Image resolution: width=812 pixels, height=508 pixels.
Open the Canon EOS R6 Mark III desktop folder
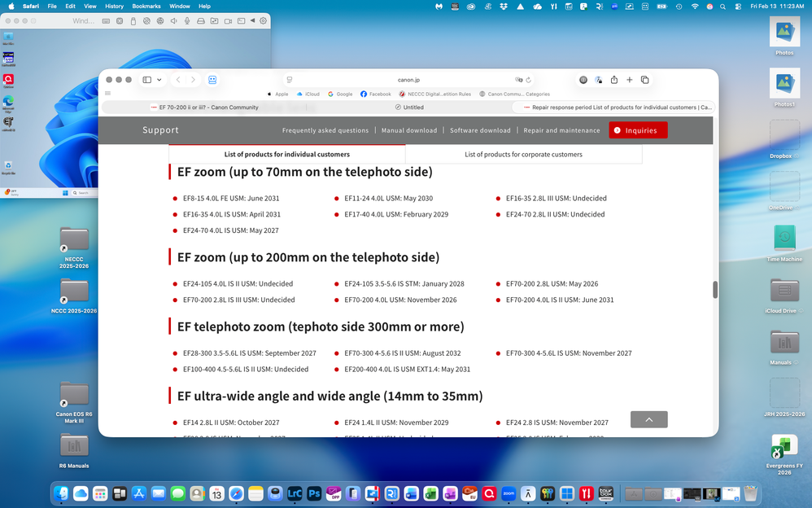click(74, 402)
